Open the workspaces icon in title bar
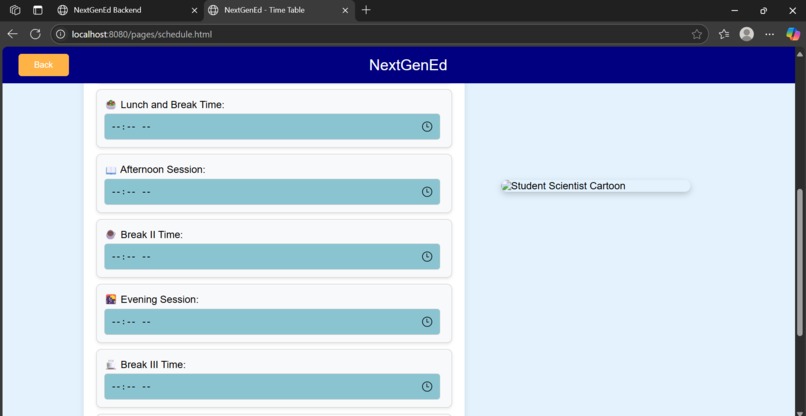 [x=15, y=10]
